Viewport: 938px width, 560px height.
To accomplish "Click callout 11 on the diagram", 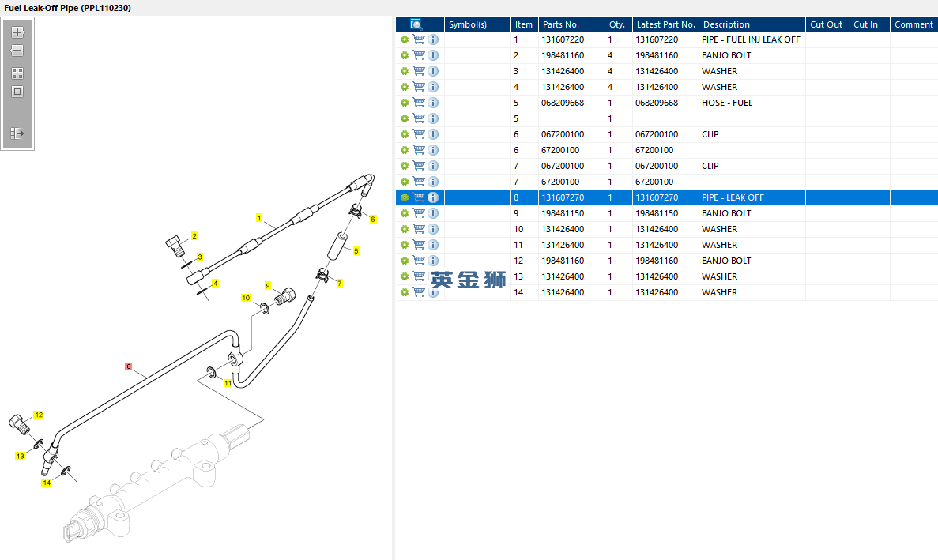I will (228, 383).
